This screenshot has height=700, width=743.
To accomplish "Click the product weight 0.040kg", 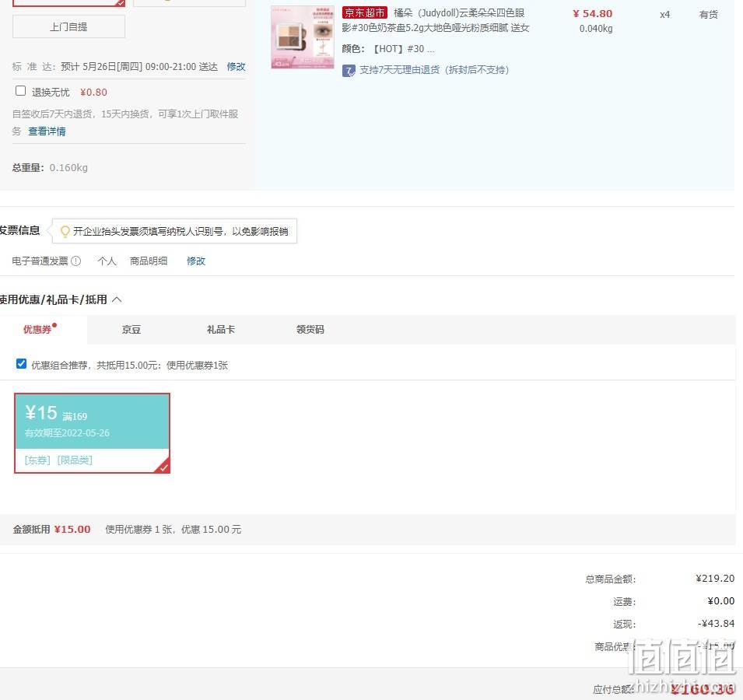I will coord(596,29).
